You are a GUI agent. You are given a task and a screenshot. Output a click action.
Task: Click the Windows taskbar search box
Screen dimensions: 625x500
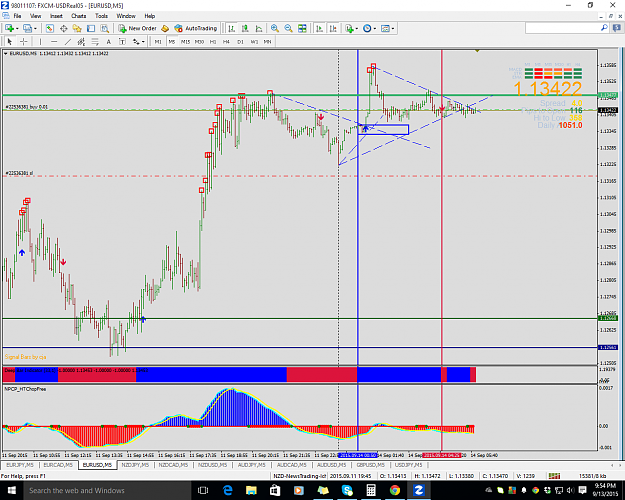[107, 490]
